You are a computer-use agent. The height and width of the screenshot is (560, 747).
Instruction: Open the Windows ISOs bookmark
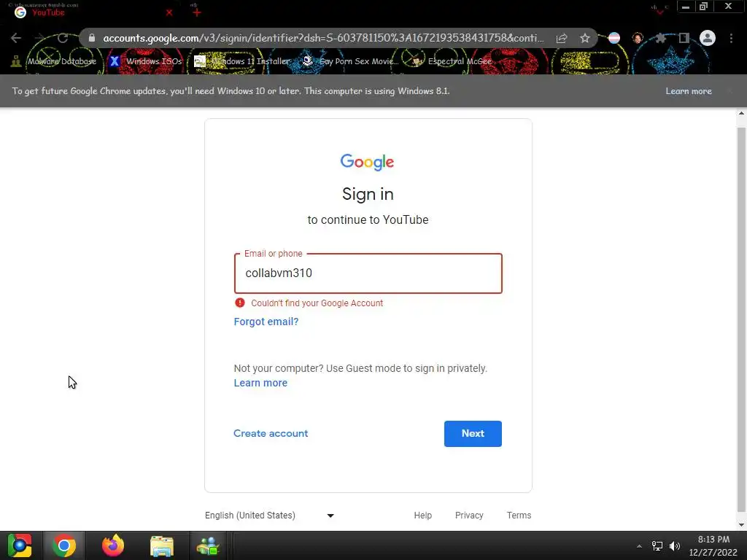(145, 61)
